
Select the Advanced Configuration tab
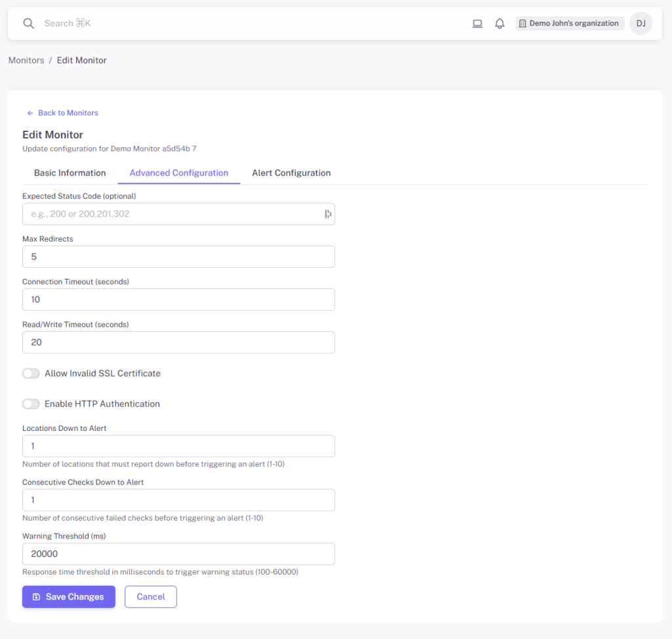click(x=178, y=173)
